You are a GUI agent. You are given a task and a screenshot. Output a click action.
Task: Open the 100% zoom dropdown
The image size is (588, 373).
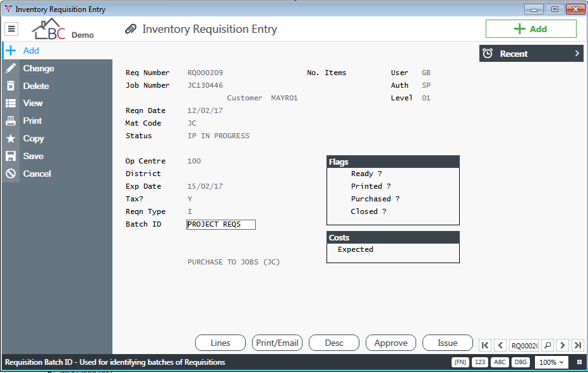(551, 362)
